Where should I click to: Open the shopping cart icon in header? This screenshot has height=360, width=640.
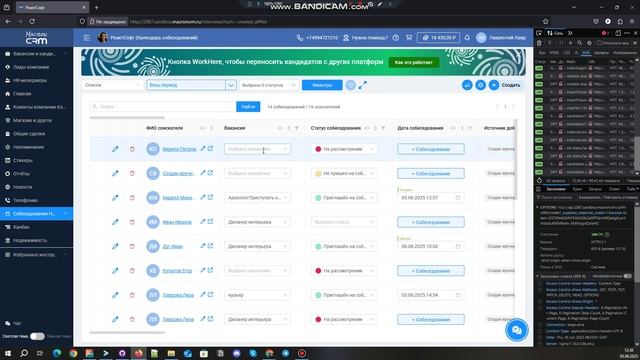coord(409,38)
